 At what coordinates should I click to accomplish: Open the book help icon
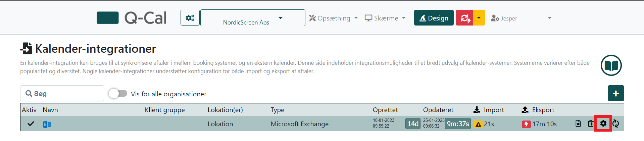pos(611,65)
